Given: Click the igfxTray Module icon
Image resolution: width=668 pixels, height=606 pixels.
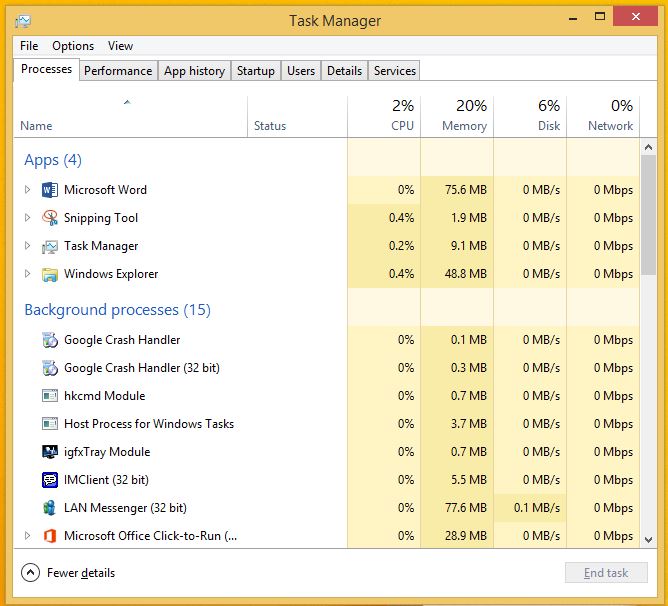Looking at the screenshot, I should (50, 452).
